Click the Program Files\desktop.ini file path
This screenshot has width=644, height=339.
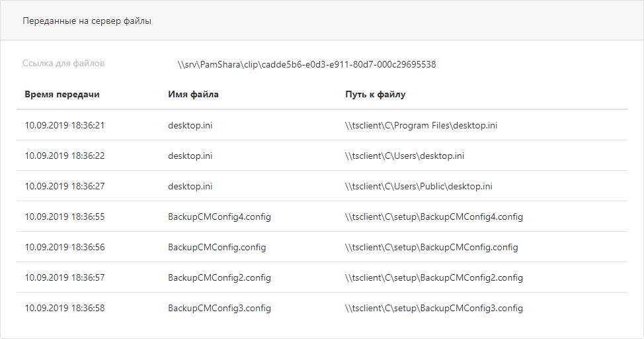pyautogui.click(x=421, y=125)
